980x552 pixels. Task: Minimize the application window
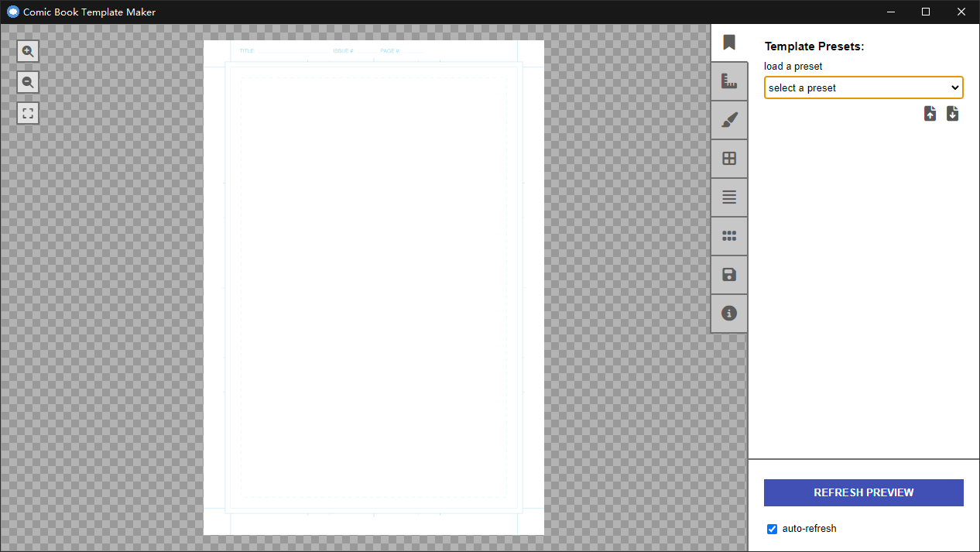coord(891,12)
